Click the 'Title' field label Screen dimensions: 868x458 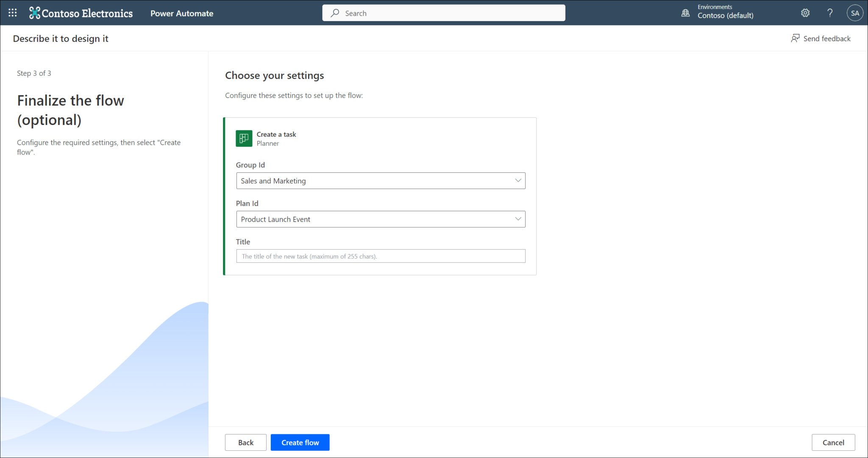(x=243, y=242)
